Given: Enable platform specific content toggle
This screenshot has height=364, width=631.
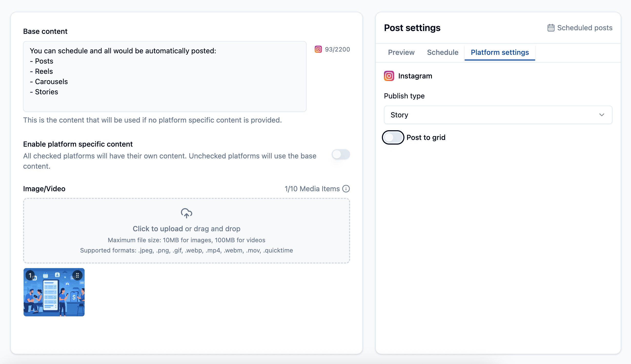Looking at the screenshot, I should point(341,155).
